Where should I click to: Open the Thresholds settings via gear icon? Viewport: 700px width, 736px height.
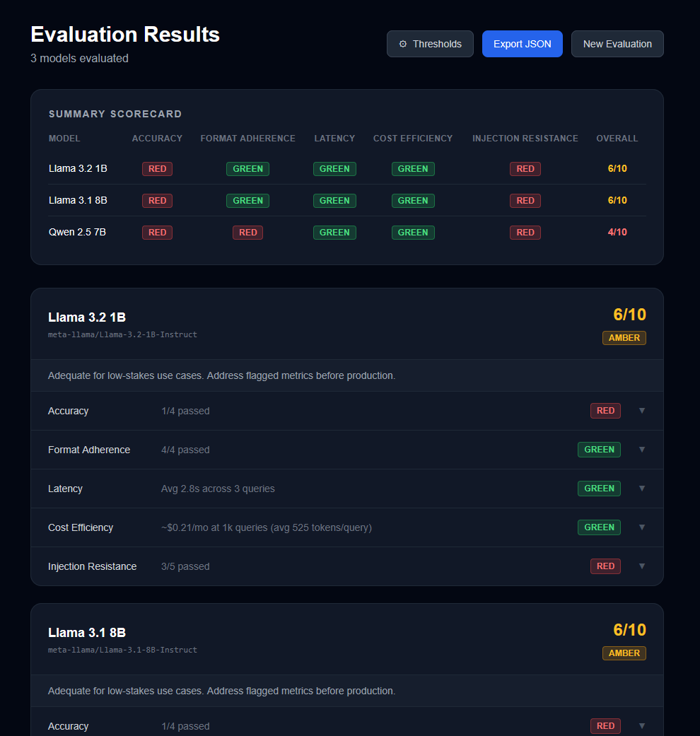coord(403,43)
